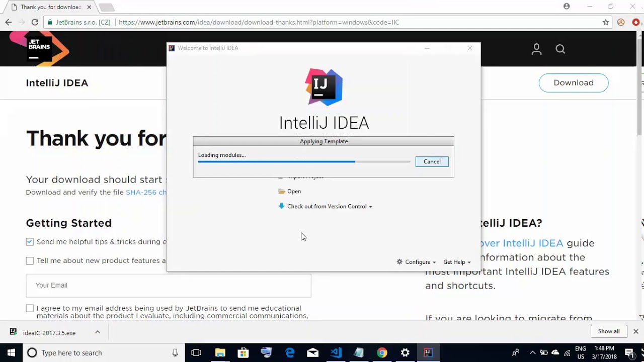Open Microsoft Store from taskbar
This screenshot has height=362, width=644.
[x=243, y=353]
